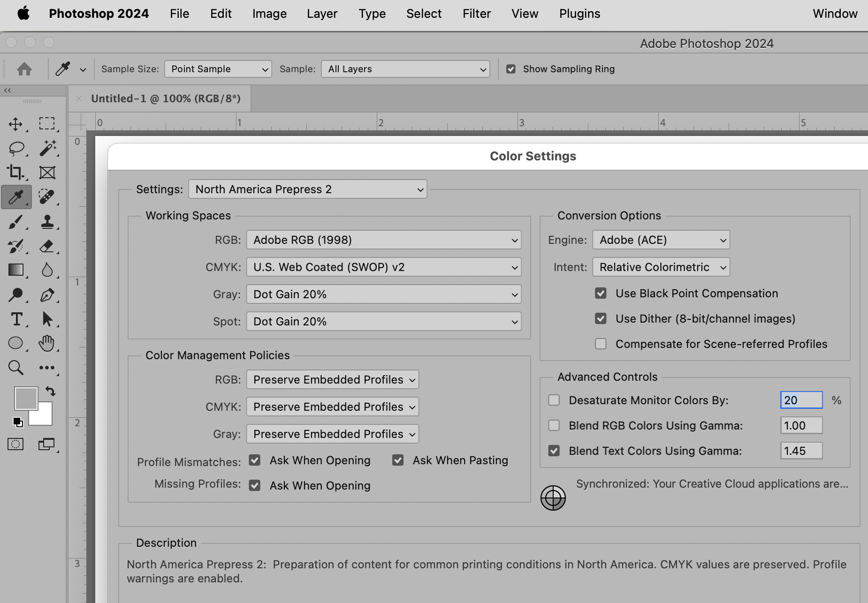This screenshot has width=868, height=603.
Task: Choose the Pen tool
Action: [x=47, y=294]
